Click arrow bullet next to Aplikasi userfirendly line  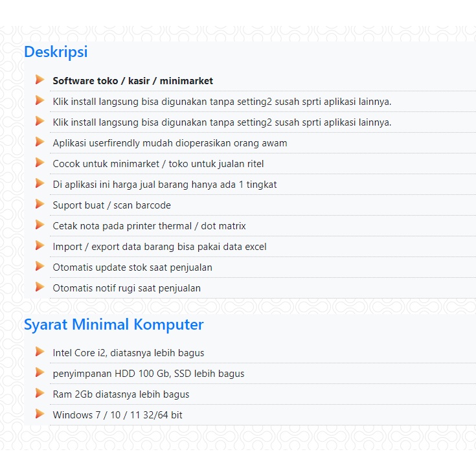tap(40, 142)
